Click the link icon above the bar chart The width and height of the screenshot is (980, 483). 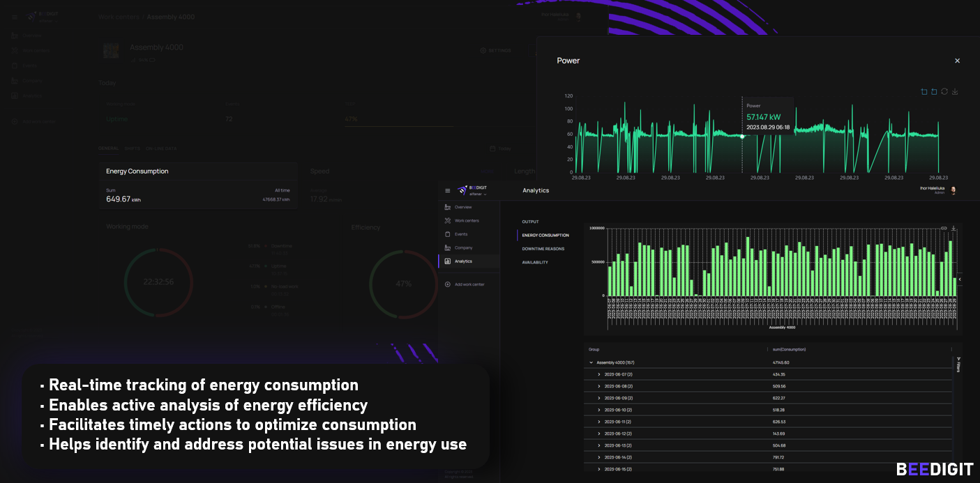[944, 228]
